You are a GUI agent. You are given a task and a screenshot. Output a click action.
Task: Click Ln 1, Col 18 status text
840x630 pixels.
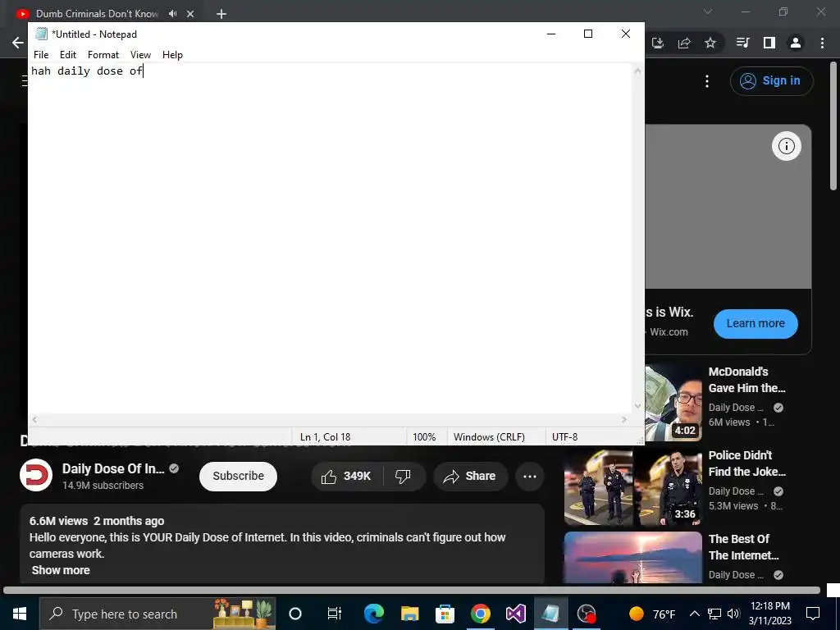(325, 437)
